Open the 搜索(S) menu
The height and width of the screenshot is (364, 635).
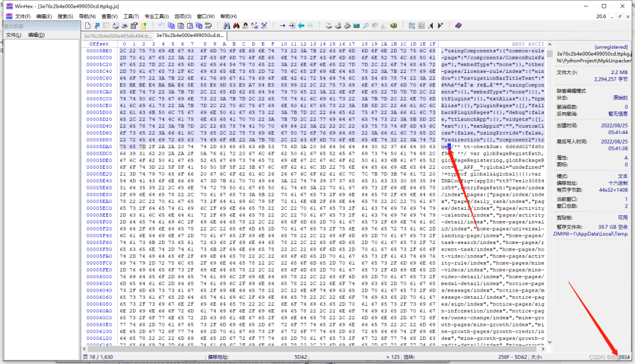click(65, 16)
